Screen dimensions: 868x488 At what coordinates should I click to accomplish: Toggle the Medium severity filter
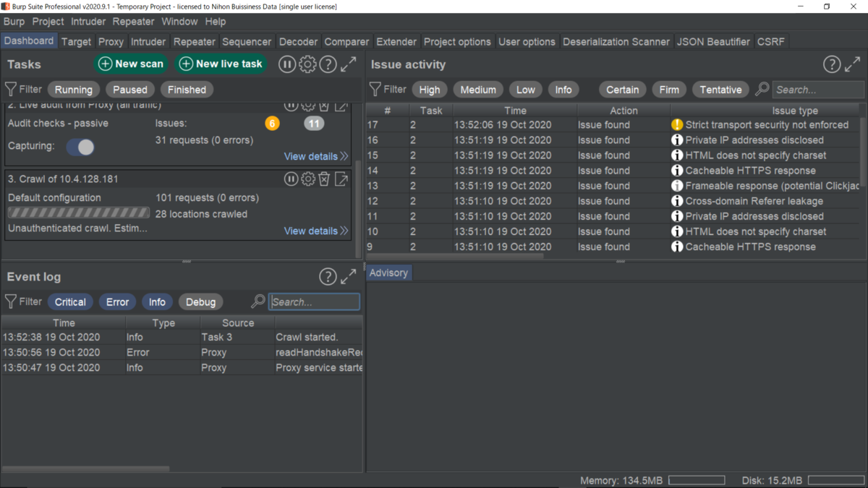click(478, 90)
